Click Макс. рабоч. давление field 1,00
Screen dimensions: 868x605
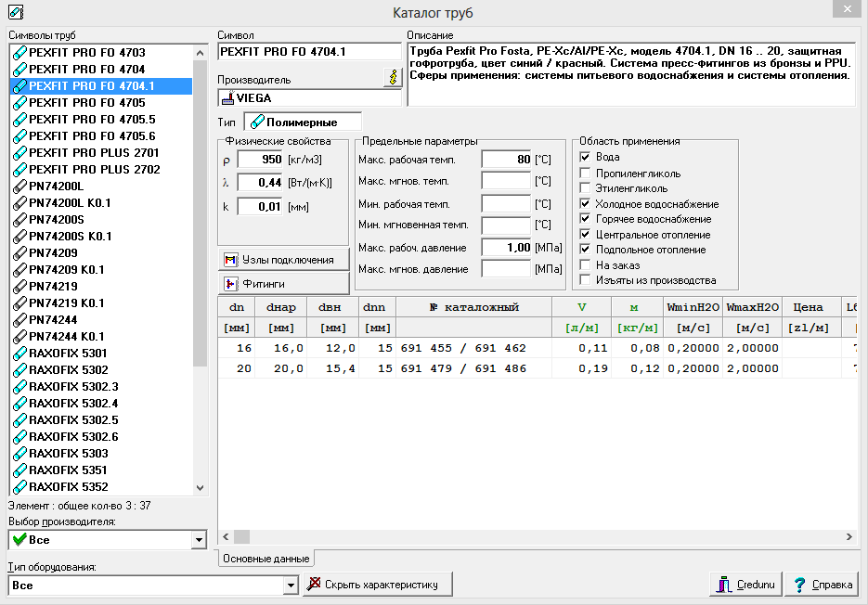(x=507, y=248)
